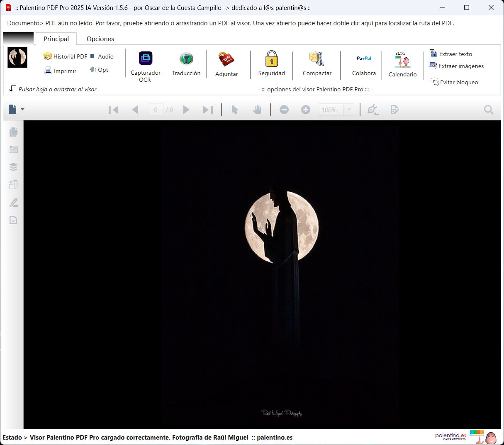This screenshot has height=445, width=504.
Task: Open the Seguridad padlock tool
Action: point(272,63)
